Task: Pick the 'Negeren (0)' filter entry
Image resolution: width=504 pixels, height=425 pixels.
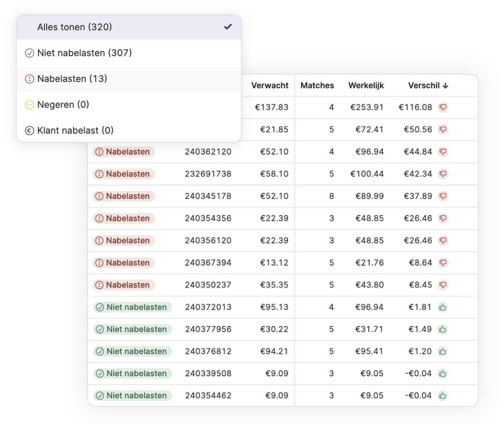Action: click(x=129, y=105)
